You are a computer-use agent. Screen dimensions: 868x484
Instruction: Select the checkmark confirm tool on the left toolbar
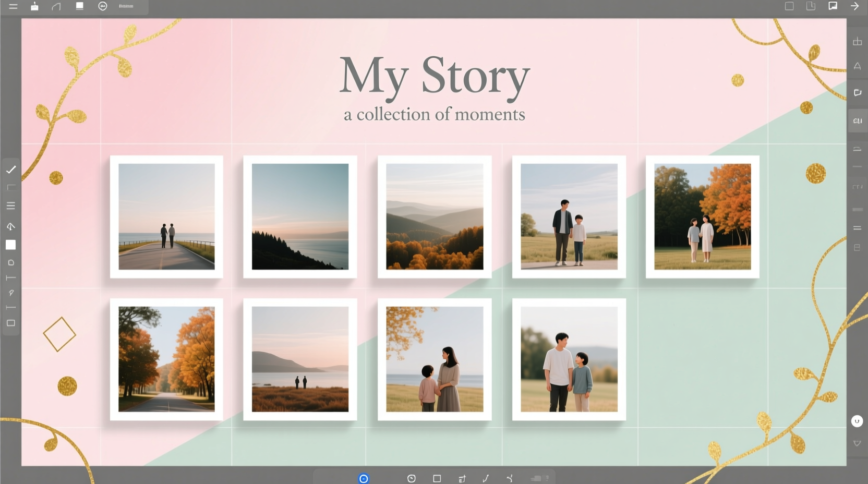click(11, 170)
